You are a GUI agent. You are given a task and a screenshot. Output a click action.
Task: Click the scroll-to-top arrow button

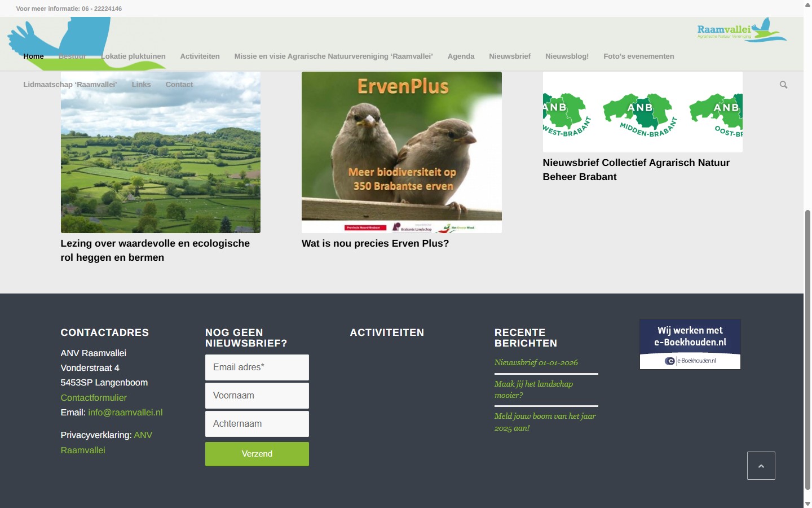click(761, 466)
